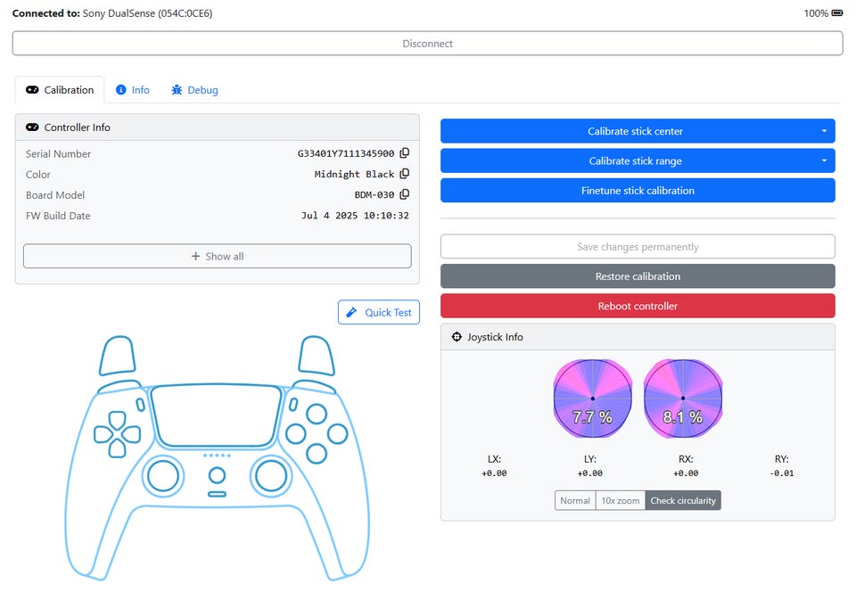Select 10x zoom joystick view
Screen dimensions: 856x616
[x=621, y=500]
